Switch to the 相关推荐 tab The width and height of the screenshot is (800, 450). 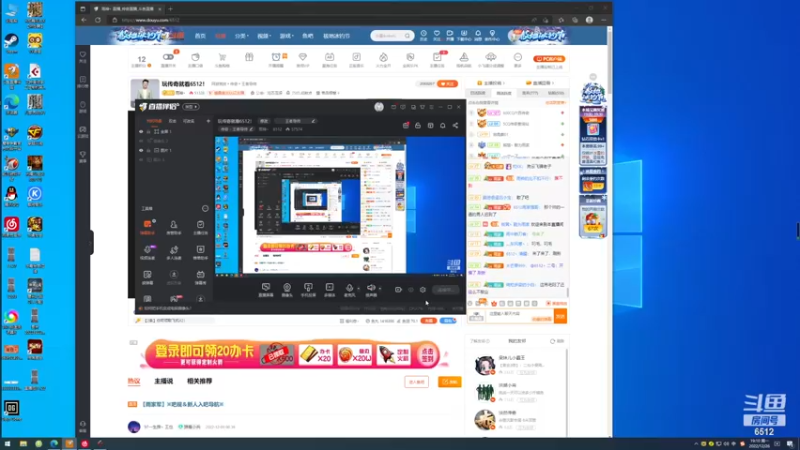[x=199, y=381]
